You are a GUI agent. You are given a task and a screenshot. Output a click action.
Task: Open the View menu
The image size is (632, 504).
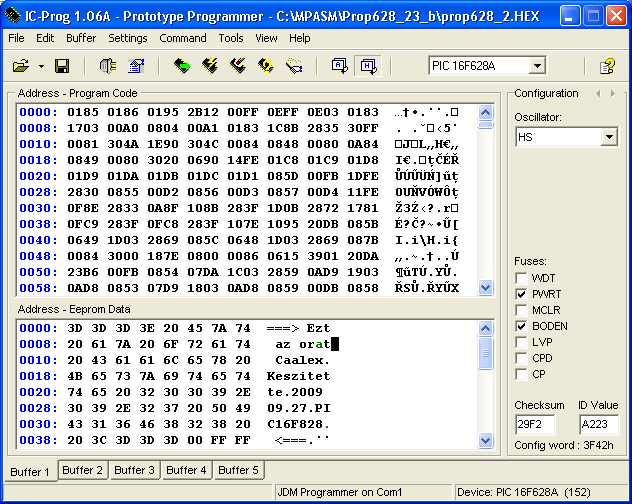click(266, 38)
